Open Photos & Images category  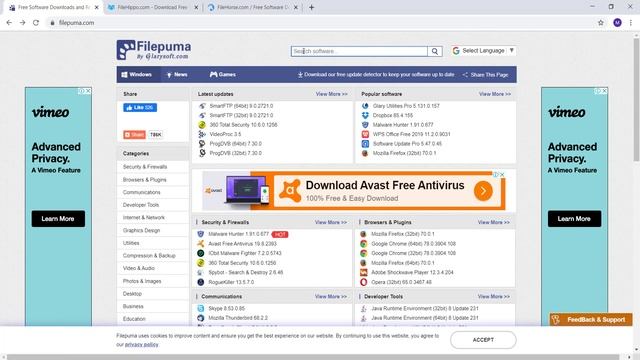(x=142, y=281)
